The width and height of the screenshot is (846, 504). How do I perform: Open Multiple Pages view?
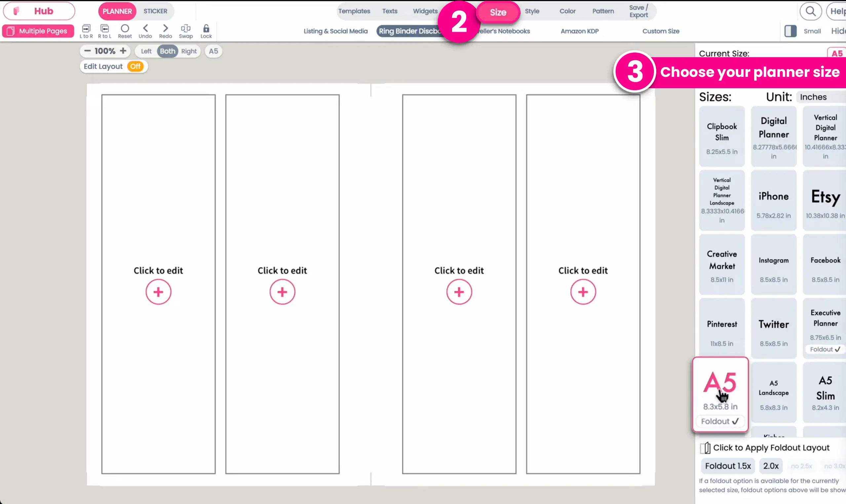(38, 31)
